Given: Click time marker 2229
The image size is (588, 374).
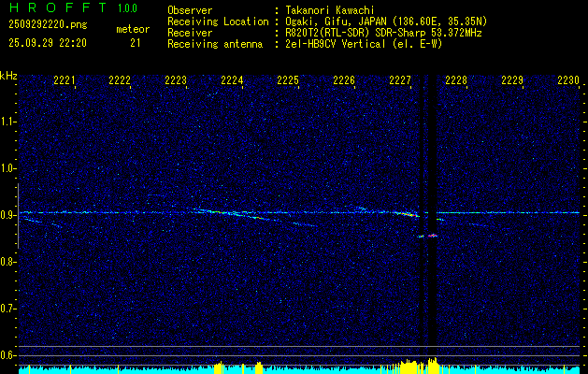Looking at the screenshot, I should [512, 80].
